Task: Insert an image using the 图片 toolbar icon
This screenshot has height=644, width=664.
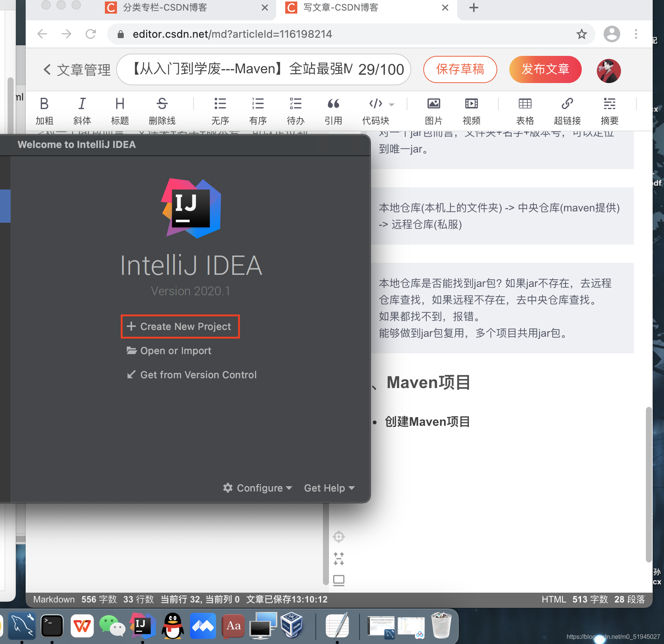Action: (433, 111)
